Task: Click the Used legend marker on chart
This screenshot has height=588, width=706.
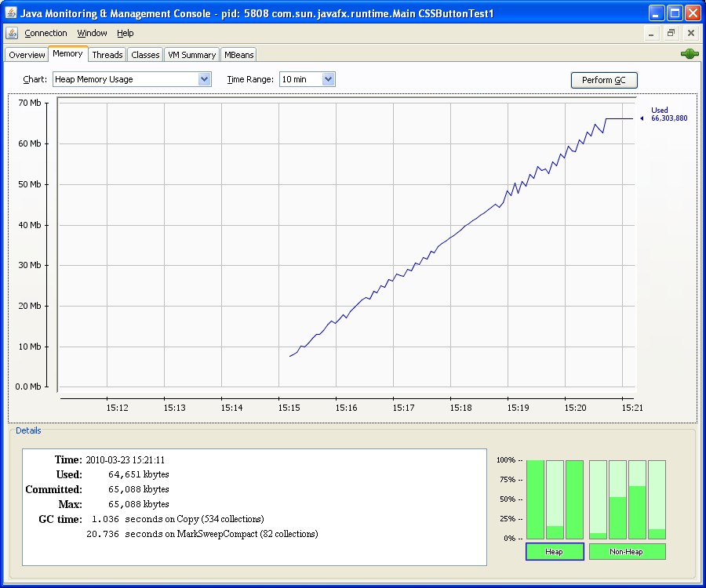Action: (642, 118)
